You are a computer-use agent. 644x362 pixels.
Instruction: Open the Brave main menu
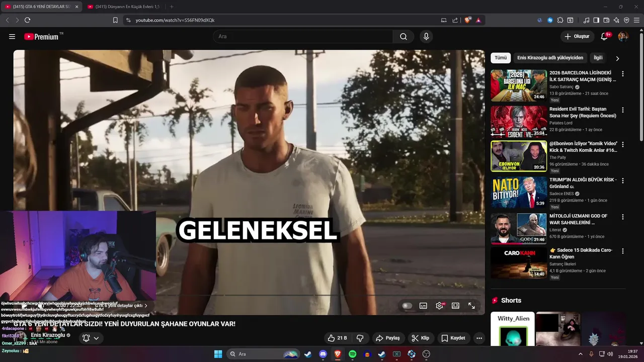[x=636, y=20]
